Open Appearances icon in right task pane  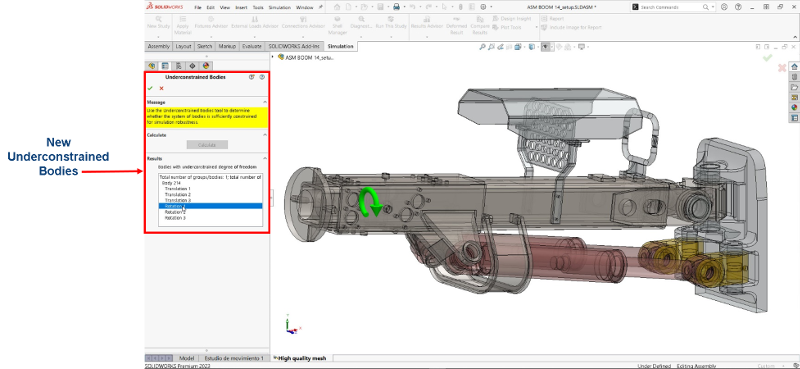pyautogui.click(x=794, y=107)
